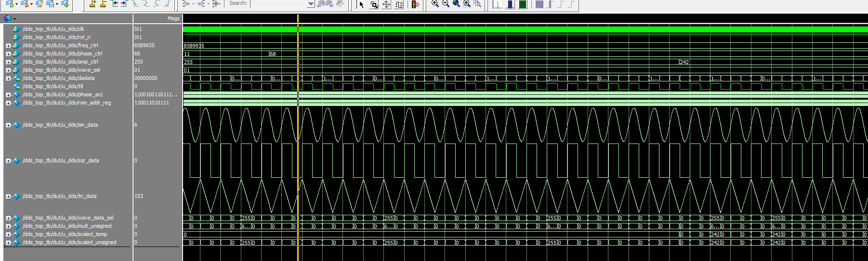
Task: Click the expand-all-time diamond icon
Action: tap(215, 4)
